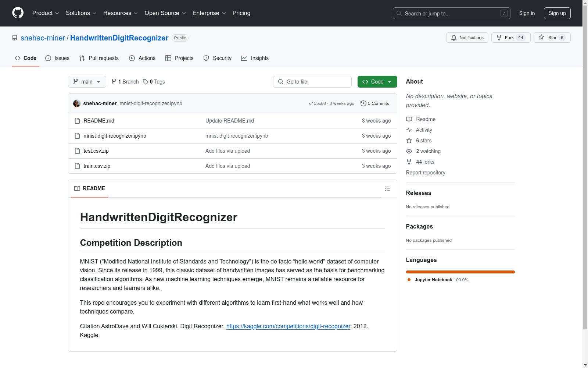Click the GitHub logo icon

[18, 13]
